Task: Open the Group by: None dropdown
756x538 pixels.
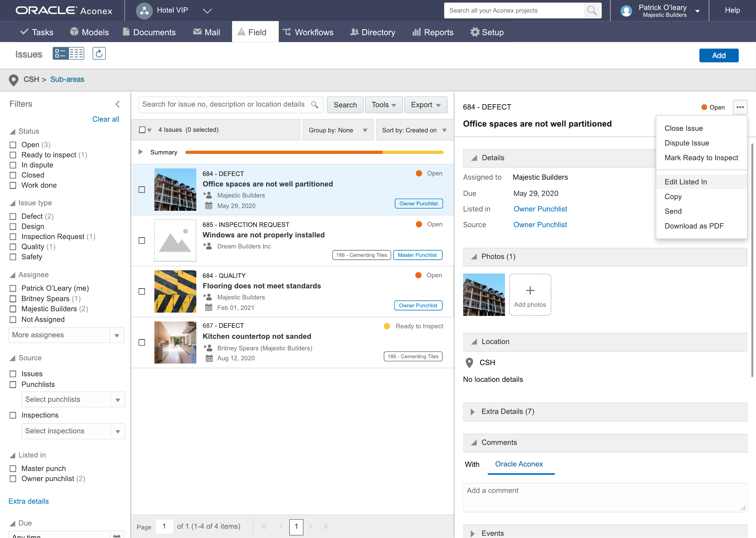Action: point(338,130)
